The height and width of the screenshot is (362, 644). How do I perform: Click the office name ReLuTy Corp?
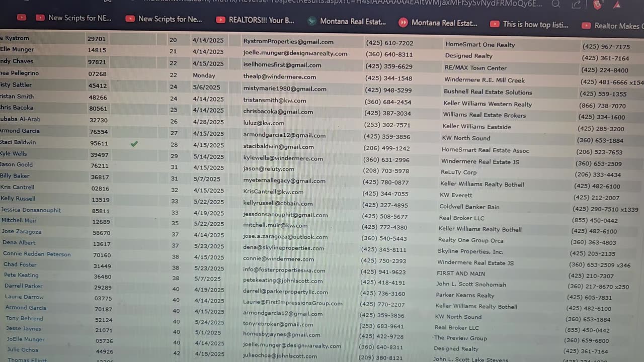coord(458,172)
